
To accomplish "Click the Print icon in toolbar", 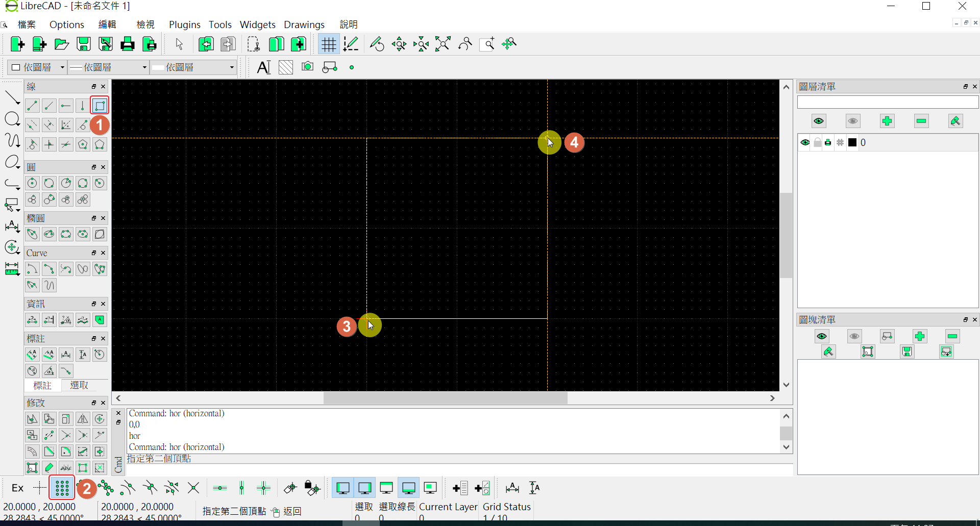I will (128, 44).
